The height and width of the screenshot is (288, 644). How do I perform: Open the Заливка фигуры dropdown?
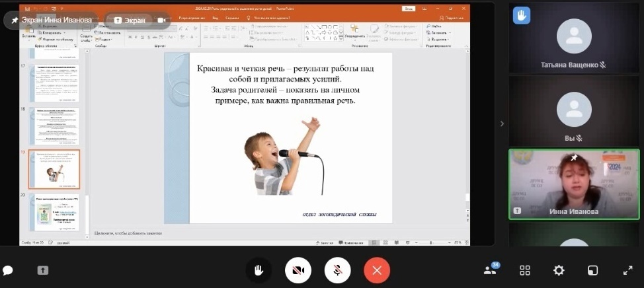click(x=401, y=26)
